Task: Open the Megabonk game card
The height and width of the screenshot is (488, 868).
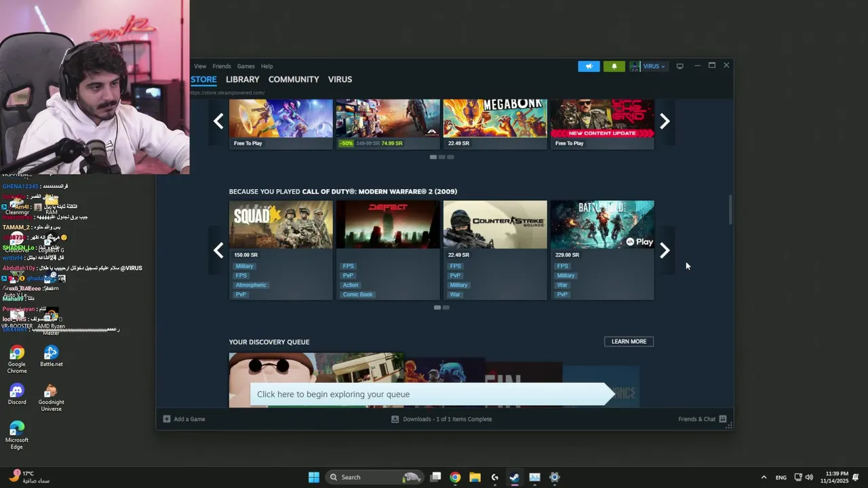Action: tap(495, 124)
